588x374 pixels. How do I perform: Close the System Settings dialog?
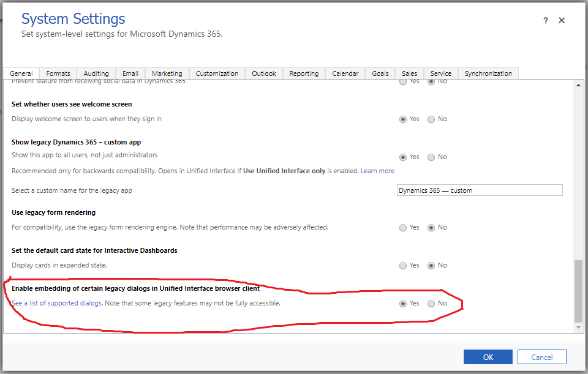(x=562, y=20)
